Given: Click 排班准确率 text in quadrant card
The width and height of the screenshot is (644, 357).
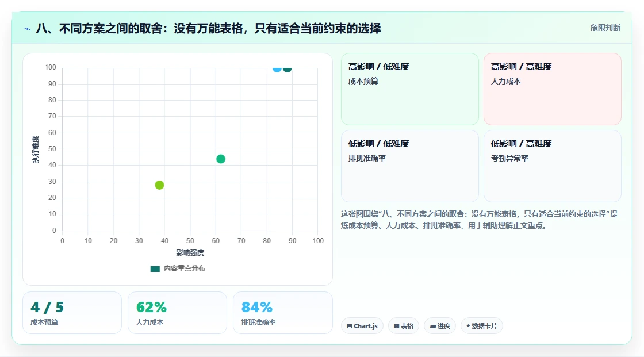Looking at the screenshot, I should 367,158.
